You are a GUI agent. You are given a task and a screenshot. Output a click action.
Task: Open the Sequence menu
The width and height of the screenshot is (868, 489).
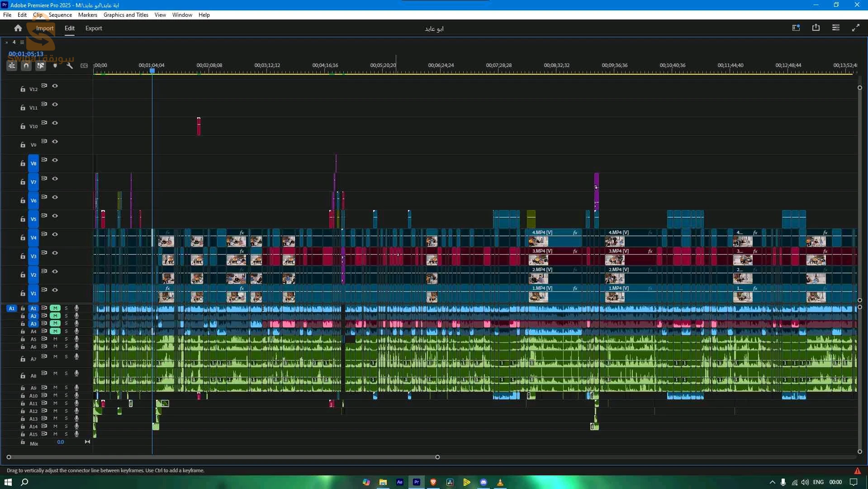pos(60,15)
